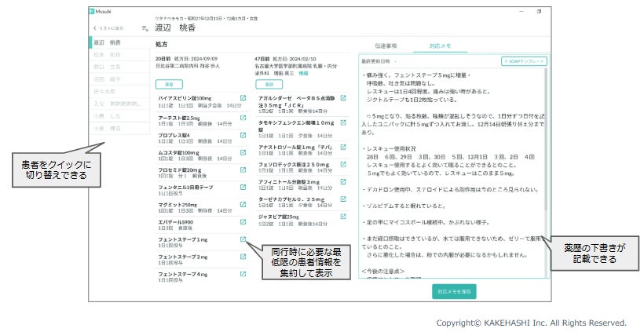
Task: Click drug name マグミット250mg
Action: pyautogui.click(x=177, y=205)
